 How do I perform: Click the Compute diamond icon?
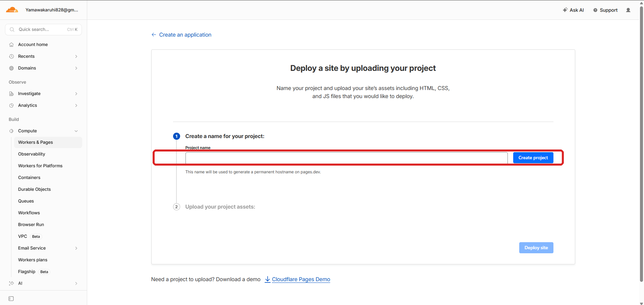click(11, 131)
